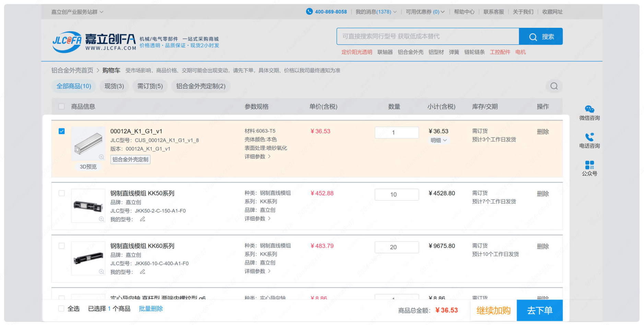Screen dimensions: 644x325
Task: Open the 00012A_K1_G1_v1 product thumbnail
Action: (88, 143)
